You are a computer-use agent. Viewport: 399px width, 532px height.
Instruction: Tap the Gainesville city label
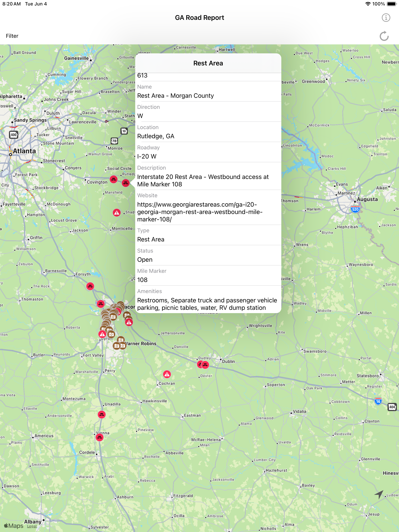[76, 58]
